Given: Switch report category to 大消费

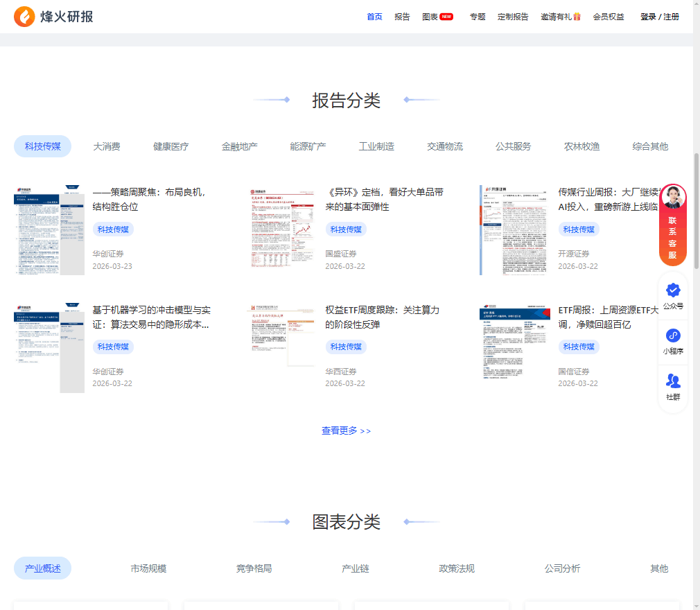Looking at the screenshot, I should click(107, 146).
